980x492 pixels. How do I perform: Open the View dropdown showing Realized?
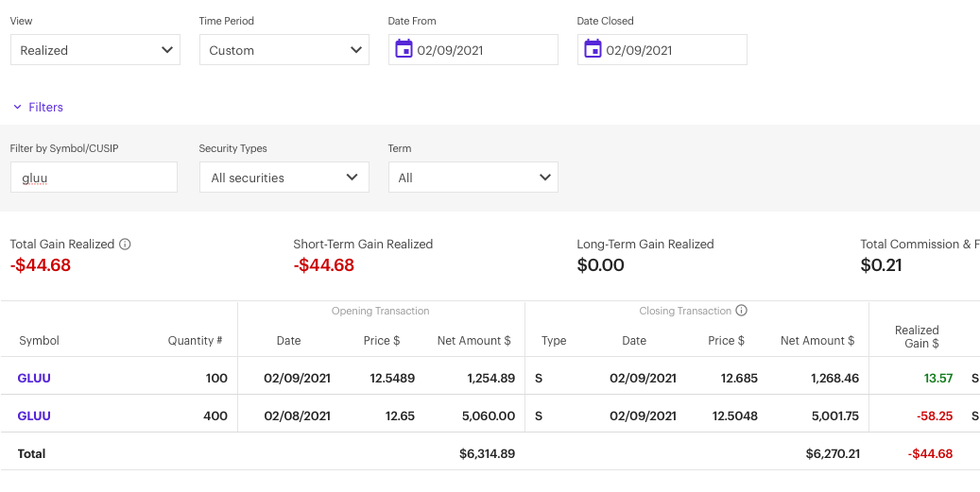[95, 50]
